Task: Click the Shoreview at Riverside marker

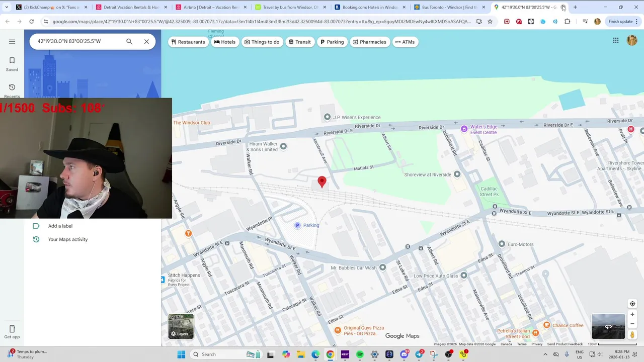Action: pyautogui.click(x=457, y=174)
